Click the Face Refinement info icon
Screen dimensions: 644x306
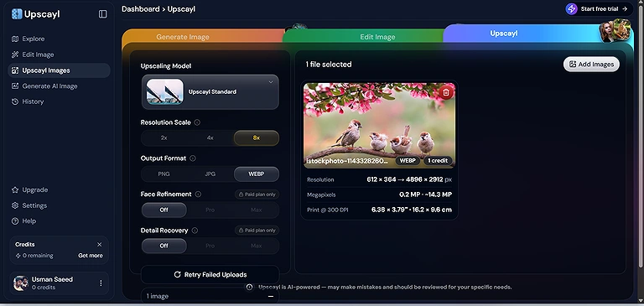[x=198, y=194]
